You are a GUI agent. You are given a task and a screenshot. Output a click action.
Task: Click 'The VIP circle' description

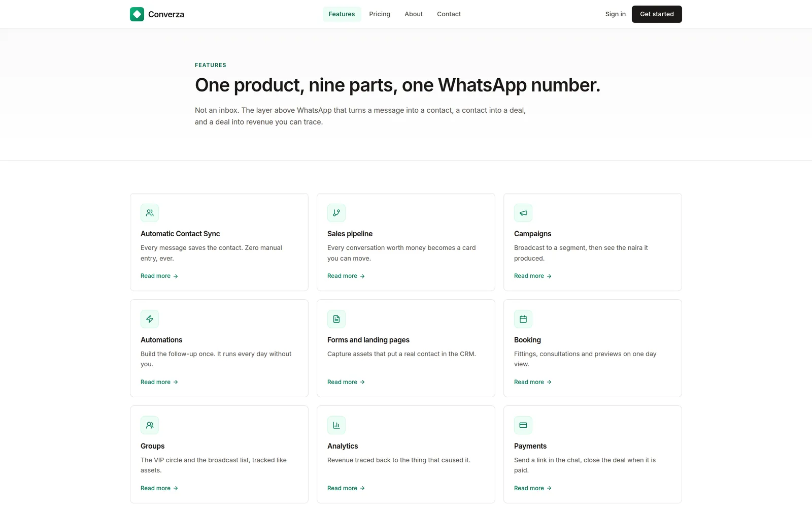pyautogui.click(x=214, y=465)
